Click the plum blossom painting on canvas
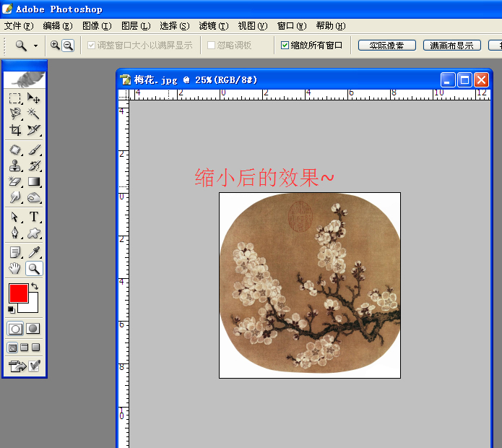Viewport: 502px width, 448px height. tap(310, 285)
